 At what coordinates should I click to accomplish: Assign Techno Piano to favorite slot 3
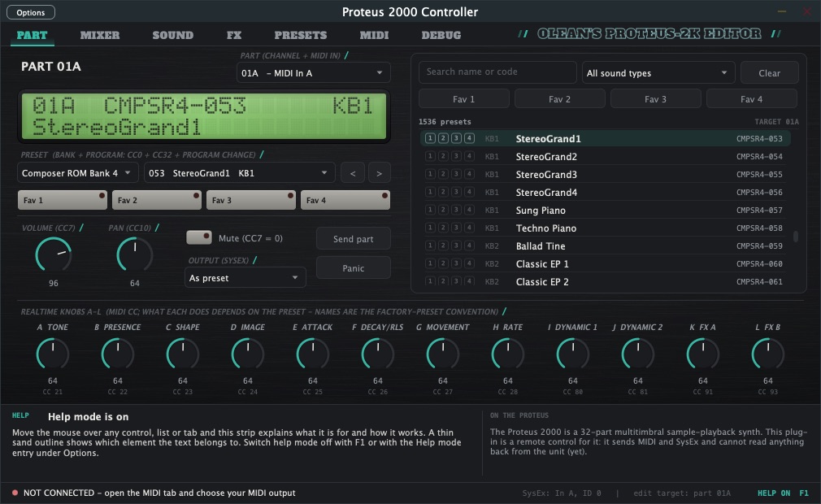click(456, 228)
